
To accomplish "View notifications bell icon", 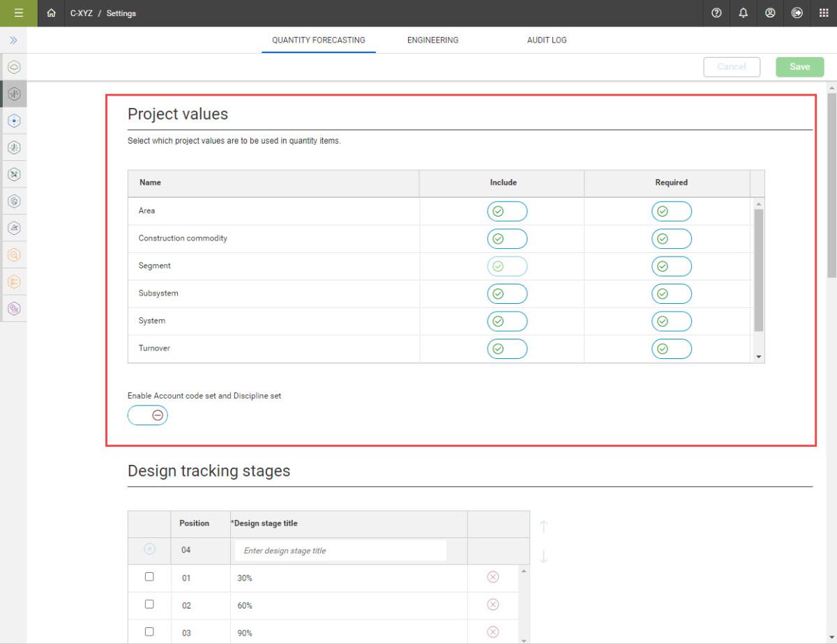I will (x=743, y=13).
